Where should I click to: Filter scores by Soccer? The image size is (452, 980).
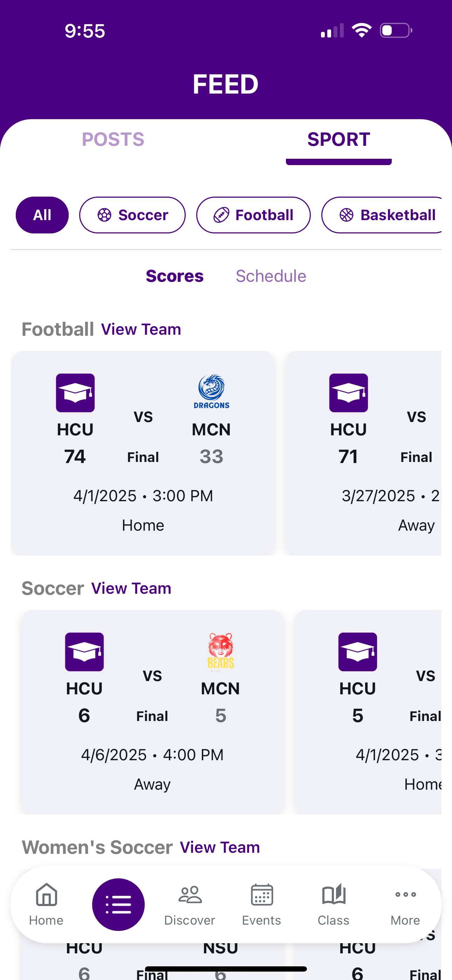pos(132,215)
